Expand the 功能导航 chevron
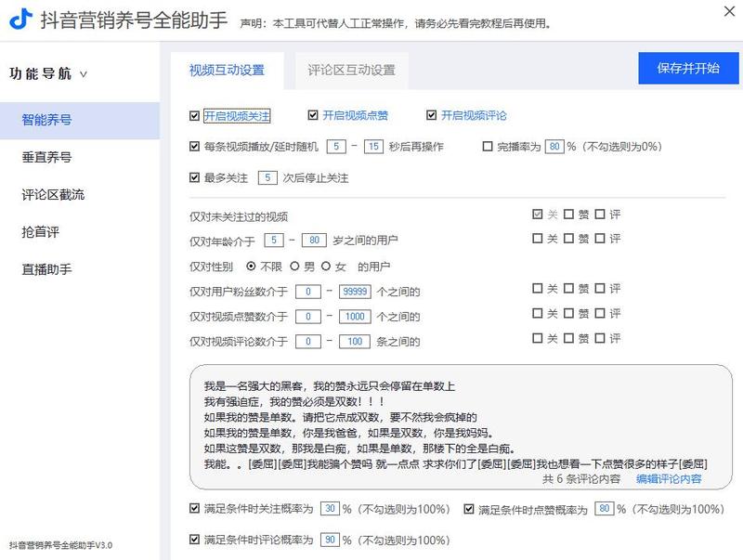This screenshot has width=743, height=560. [84, 74]
